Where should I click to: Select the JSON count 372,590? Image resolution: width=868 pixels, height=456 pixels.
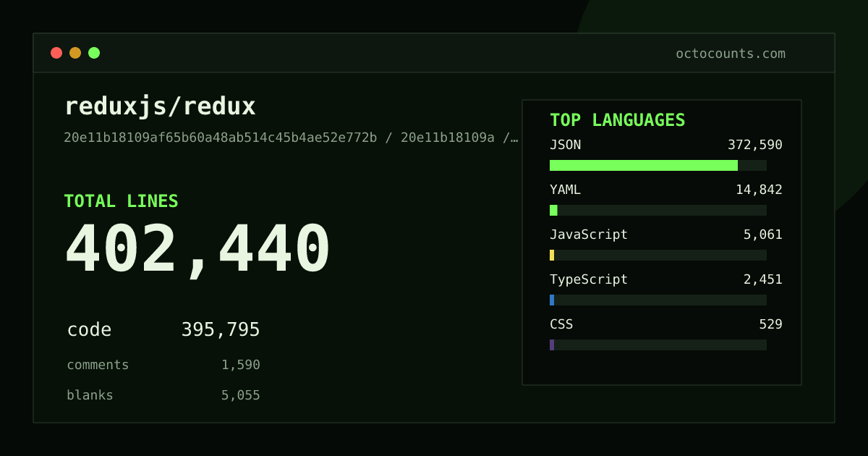(x=755, y=145)
